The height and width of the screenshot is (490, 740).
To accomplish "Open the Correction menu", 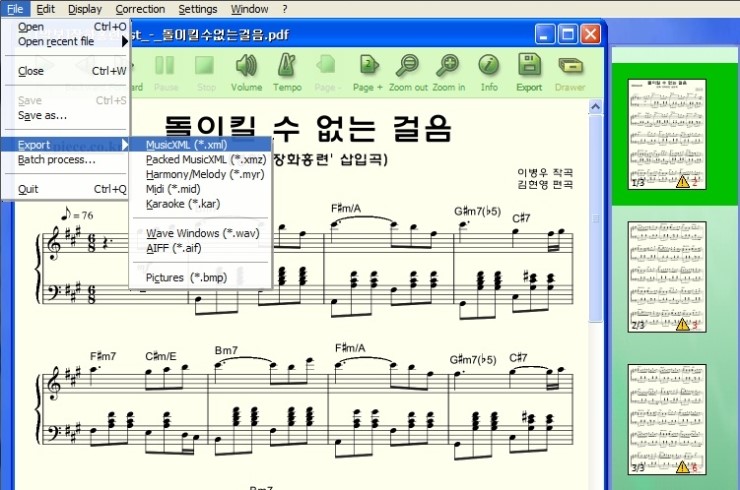I will pyautogui.click(x=140, y=9).
